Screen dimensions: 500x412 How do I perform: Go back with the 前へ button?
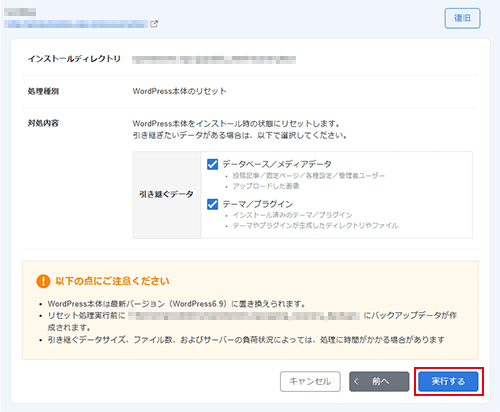(x=379, y=381)
